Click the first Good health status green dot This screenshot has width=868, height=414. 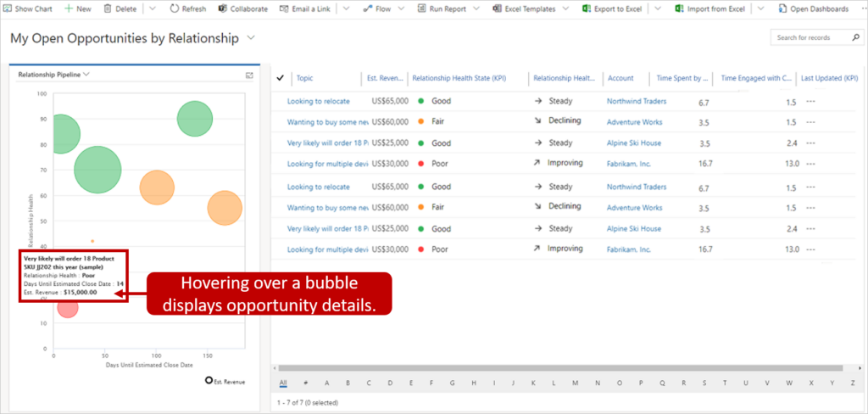(421, 102)
